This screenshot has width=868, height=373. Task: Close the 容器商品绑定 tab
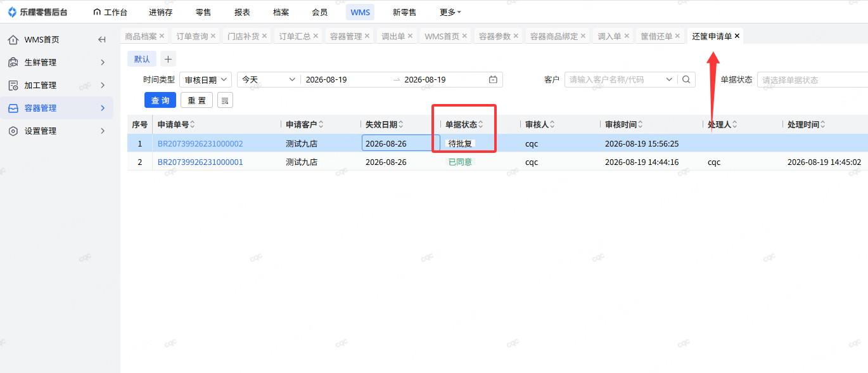[583, 36]
